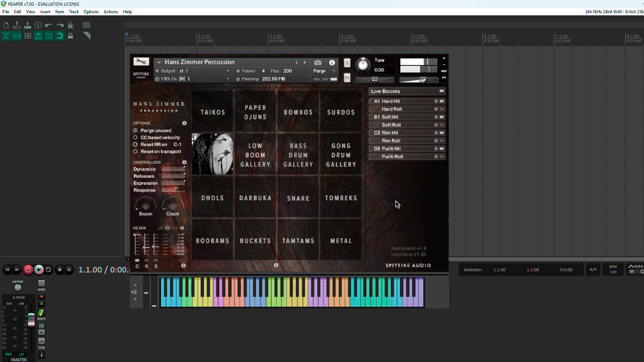Image resolution: width=644 pixels, height=362 pixels.
Task: Toggle auto-crossfade icon in toolbar
Action: (x=6, y=36)
